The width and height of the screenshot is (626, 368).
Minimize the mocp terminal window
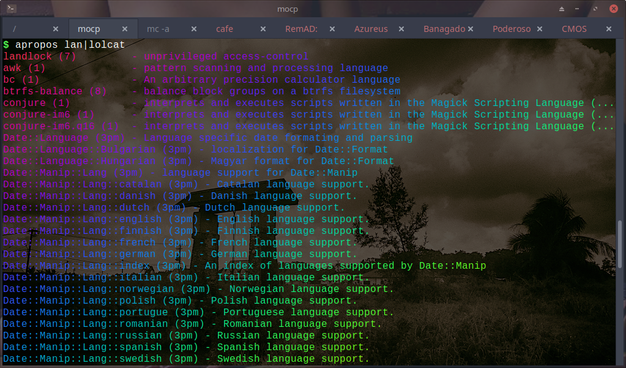click(x=577, y=9)
